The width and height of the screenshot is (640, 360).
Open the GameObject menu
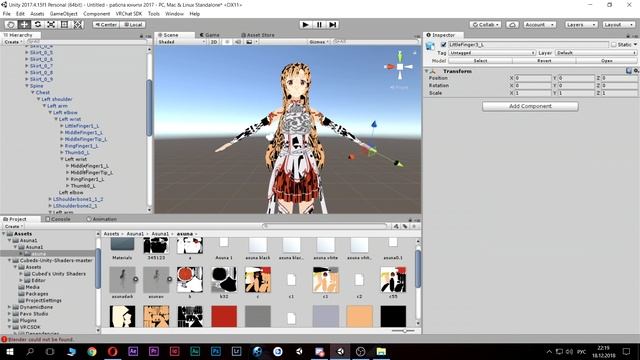coord(63,13)
